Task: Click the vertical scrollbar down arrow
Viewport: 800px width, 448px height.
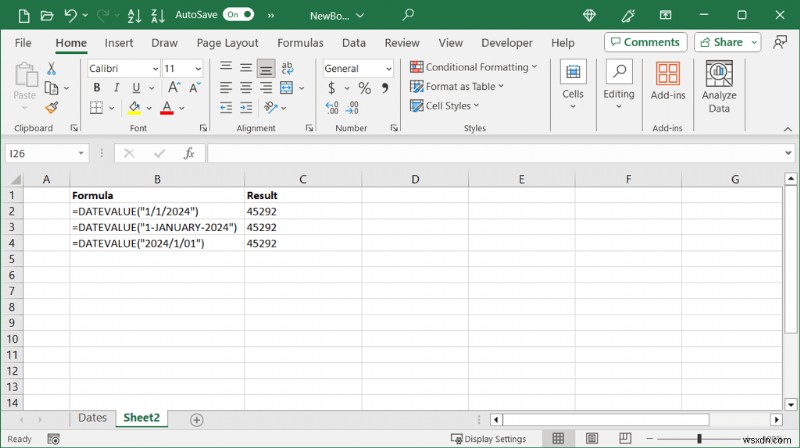Action: [790, 405]
